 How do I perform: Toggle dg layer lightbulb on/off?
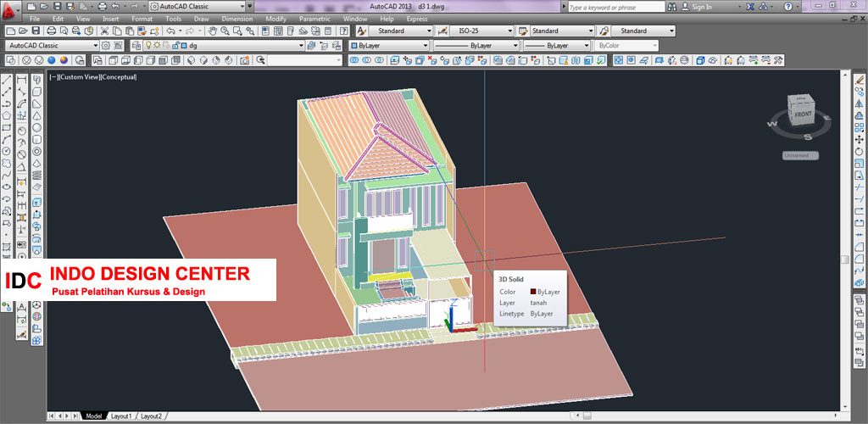coord(148,46)
